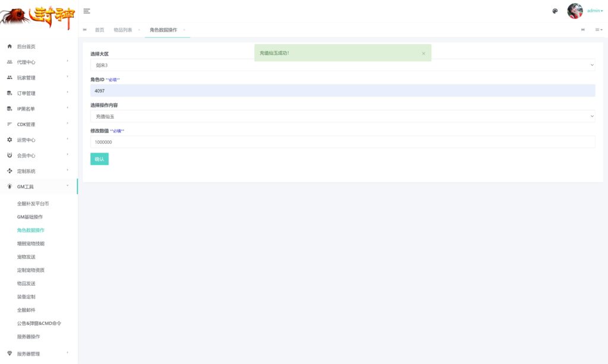Switch to the 物品列表 tab
Screen dimensions: 608x364
point(123,30)
